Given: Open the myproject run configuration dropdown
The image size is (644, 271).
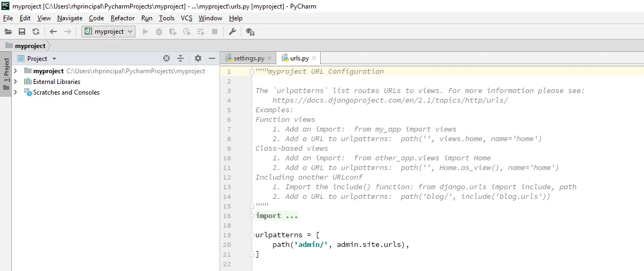Looking at the screenshot, I should click(108, 32).
